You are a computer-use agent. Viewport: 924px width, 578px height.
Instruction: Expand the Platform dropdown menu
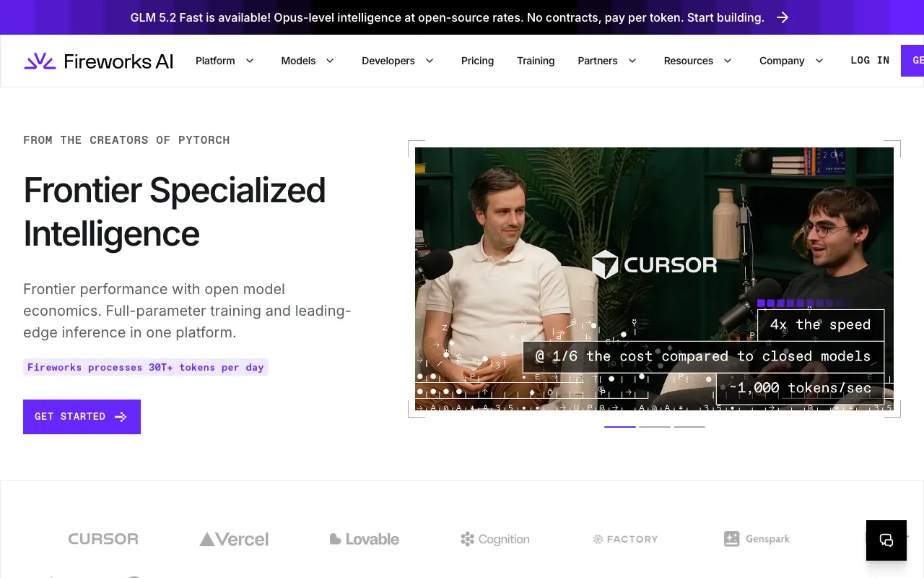[x=225, y=61]
